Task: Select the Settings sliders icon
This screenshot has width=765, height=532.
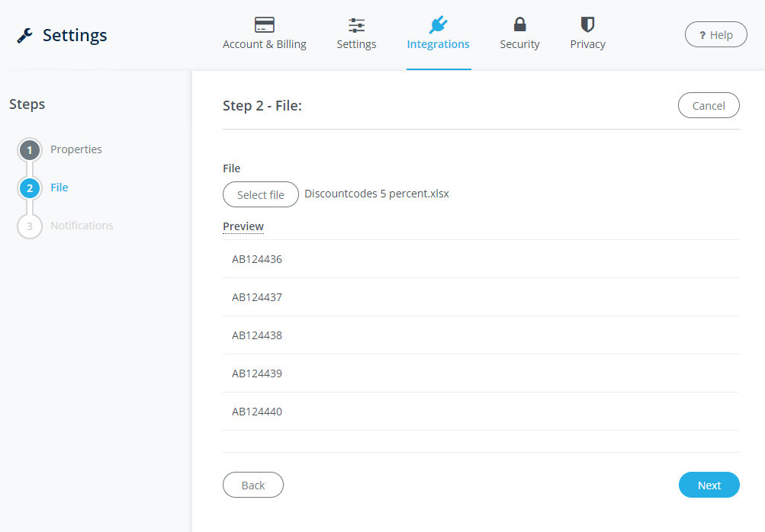Action: coord(356,24)
